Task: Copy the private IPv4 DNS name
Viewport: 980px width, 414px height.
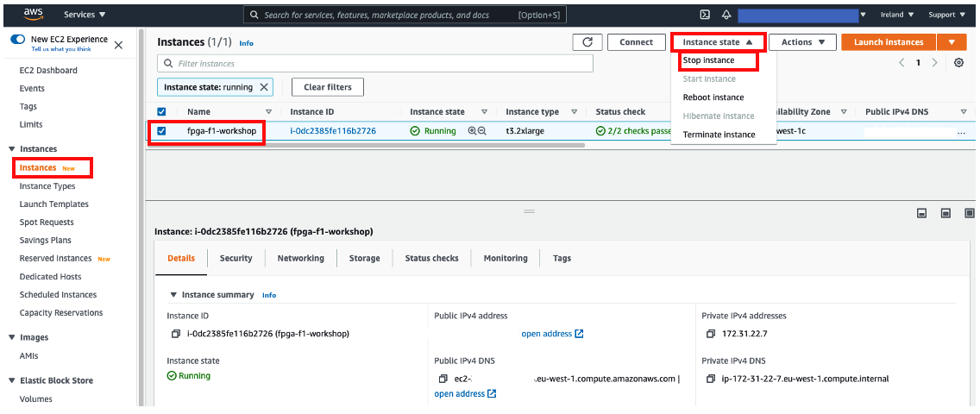Action: (x=710, y=379)
